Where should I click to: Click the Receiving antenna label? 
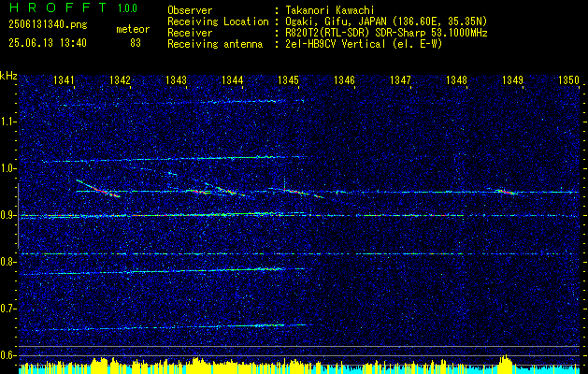pyautogui.click(x=215, y=44)
